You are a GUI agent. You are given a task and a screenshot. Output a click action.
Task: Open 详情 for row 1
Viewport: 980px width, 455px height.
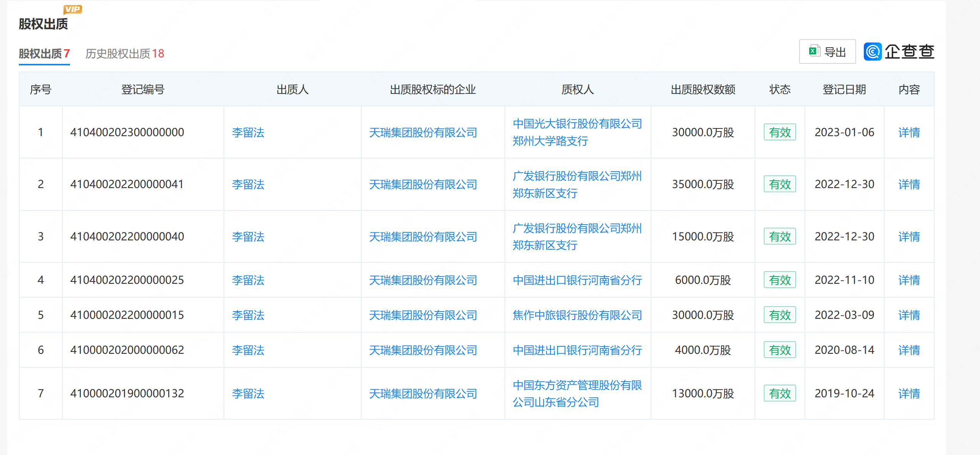[909, 132]
